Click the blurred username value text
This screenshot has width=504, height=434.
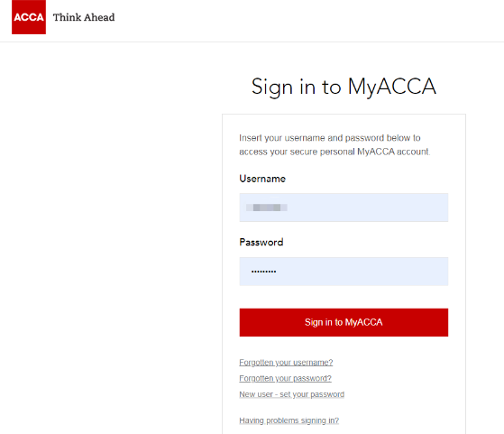pyautogui.click(x=267, y=208)
